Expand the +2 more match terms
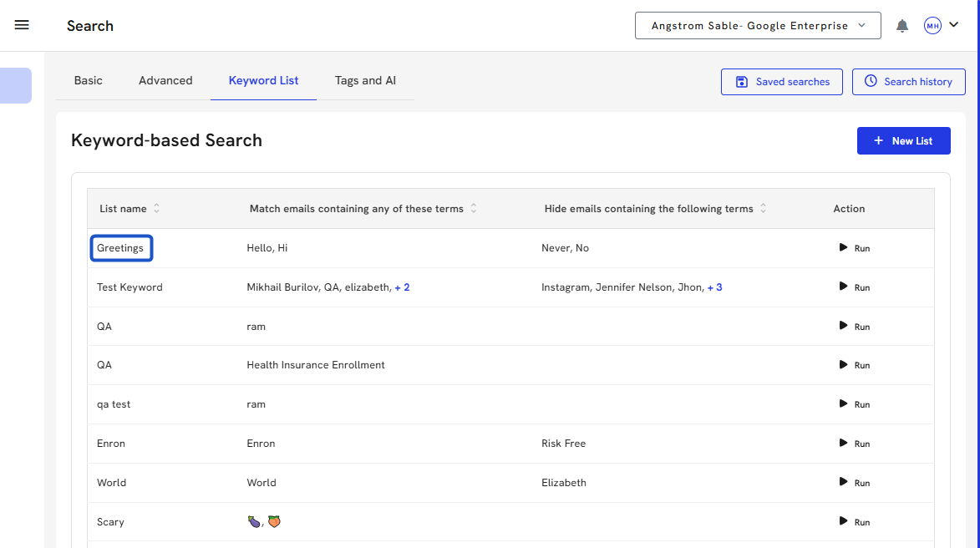980x548 pixels. pyautogui.click(x=402, y=287)
